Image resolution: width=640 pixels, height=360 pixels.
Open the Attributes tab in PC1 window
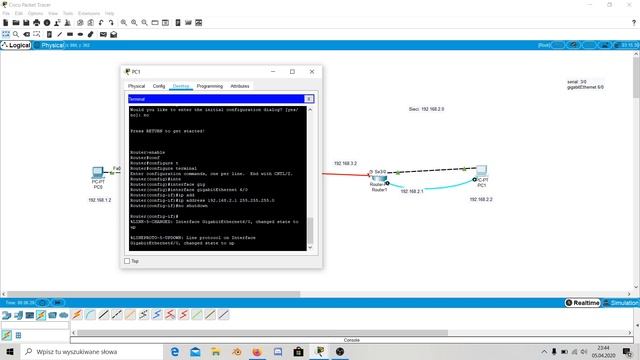(240, 86)
